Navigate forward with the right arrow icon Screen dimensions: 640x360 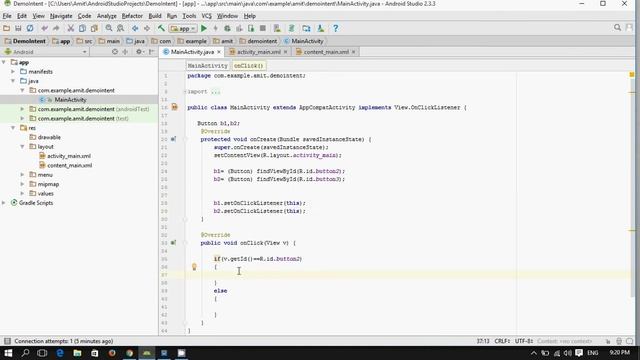coord(147,28)
